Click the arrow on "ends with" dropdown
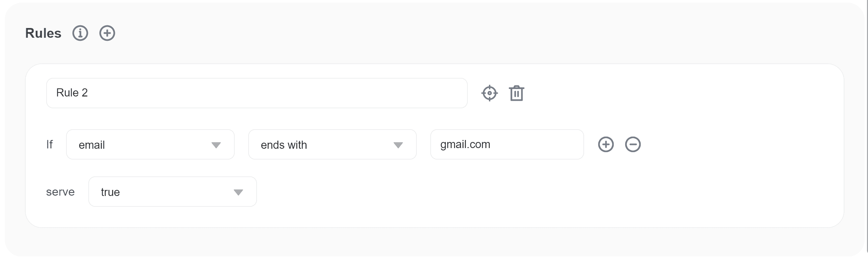868x257 pixels. 398,145
